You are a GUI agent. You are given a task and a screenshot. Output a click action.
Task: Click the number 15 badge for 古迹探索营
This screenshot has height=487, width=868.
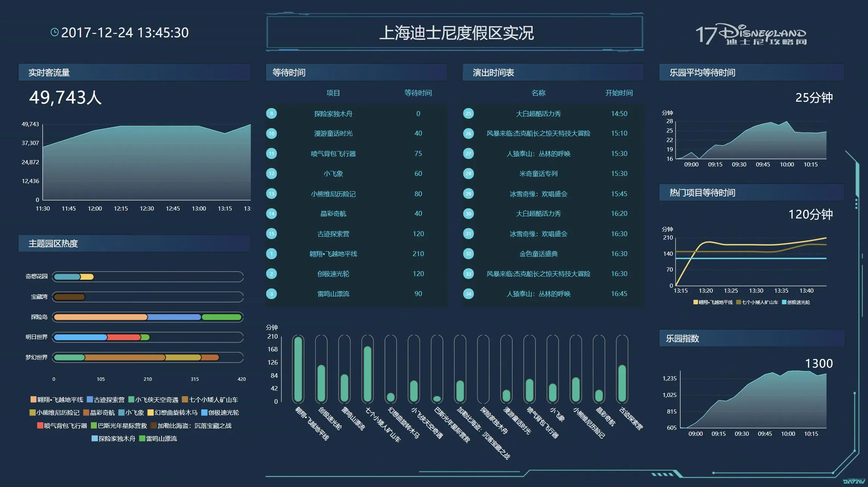271,234
